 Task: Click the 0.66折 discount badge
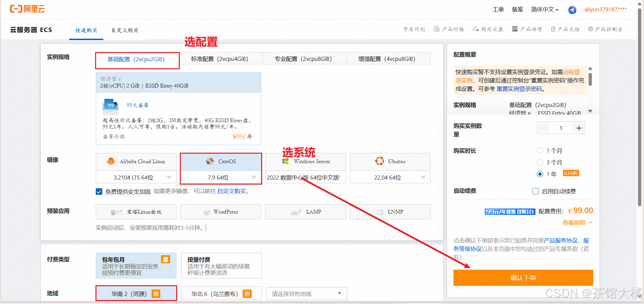tap(571, 173)
